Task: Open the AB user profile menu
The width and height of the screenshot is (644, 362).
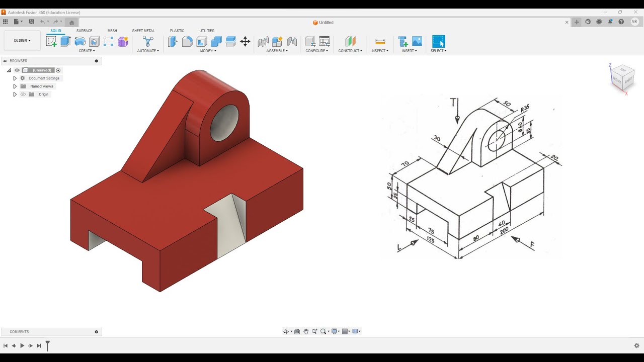Action: click(x=634, y=22)
